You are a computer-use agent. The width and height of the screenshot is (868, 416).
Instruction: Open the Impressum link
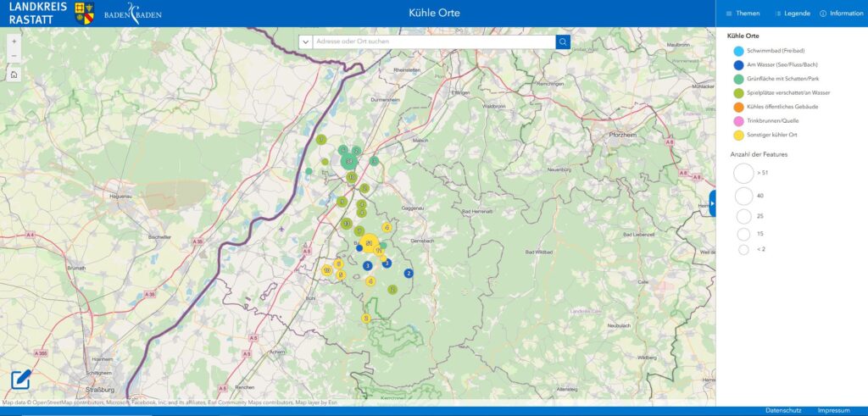click(x=833, y=410)
